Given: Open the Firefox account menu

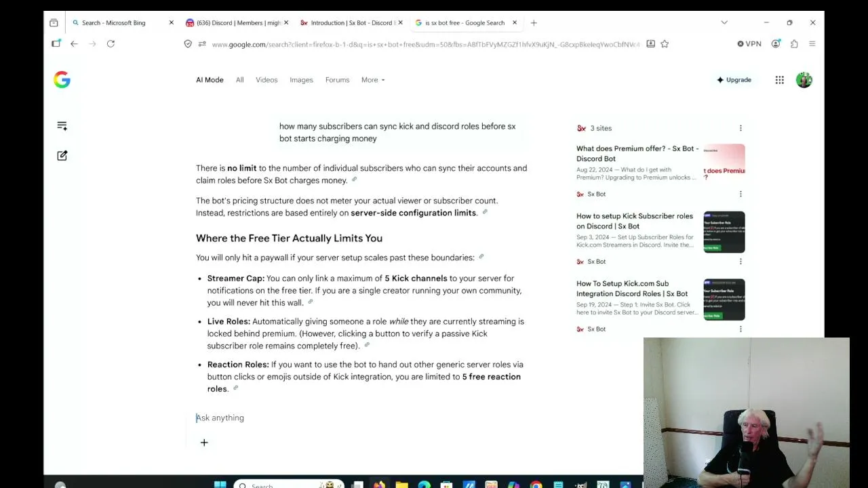Looking at the screenshot, I should point(776,43).
